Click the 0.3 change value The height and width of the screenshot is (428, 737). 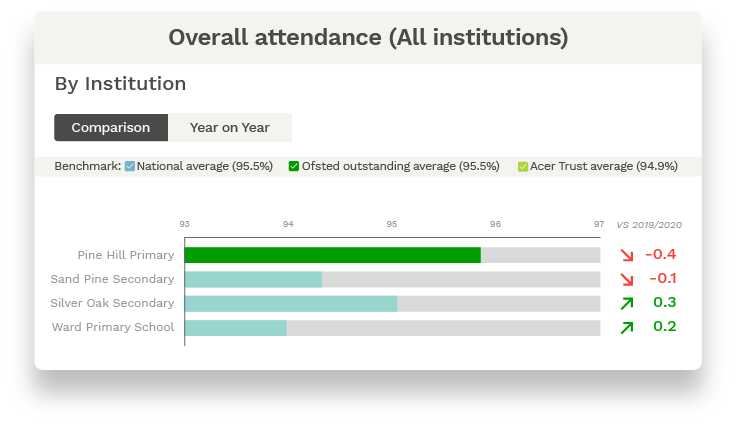pos(664,302)
